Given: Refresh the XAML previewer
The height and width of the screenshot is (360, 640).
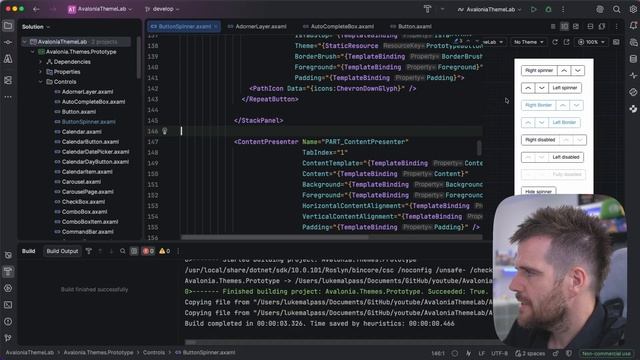Looking at the screenshot, I should pos(555,42).
